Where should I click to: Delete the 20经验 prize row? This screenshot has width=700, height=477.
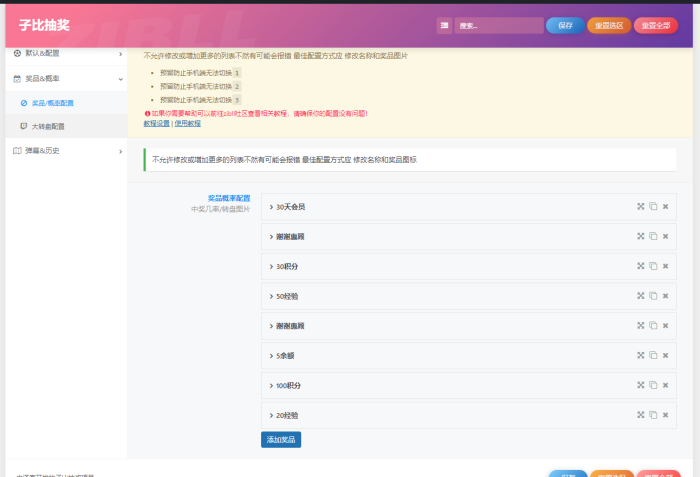(665, 415)
